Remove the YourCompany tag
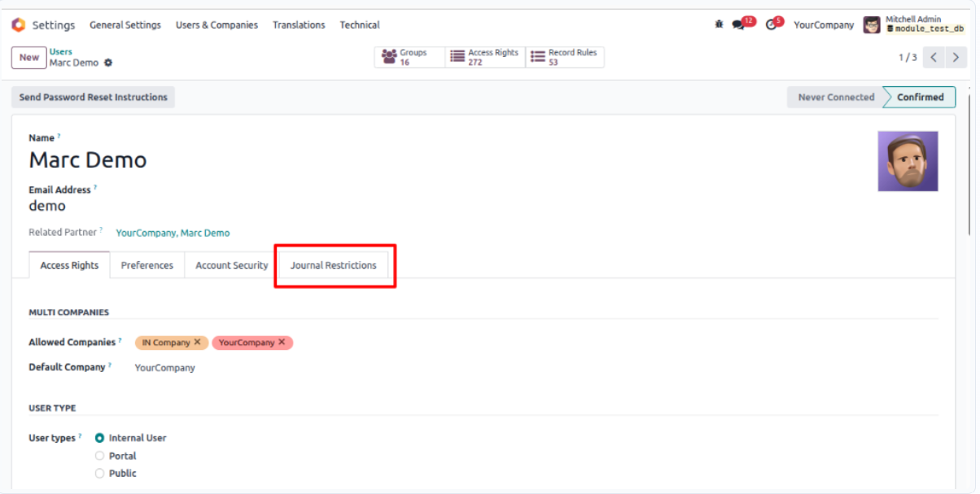The image size is (980, 494). (282, 343)
